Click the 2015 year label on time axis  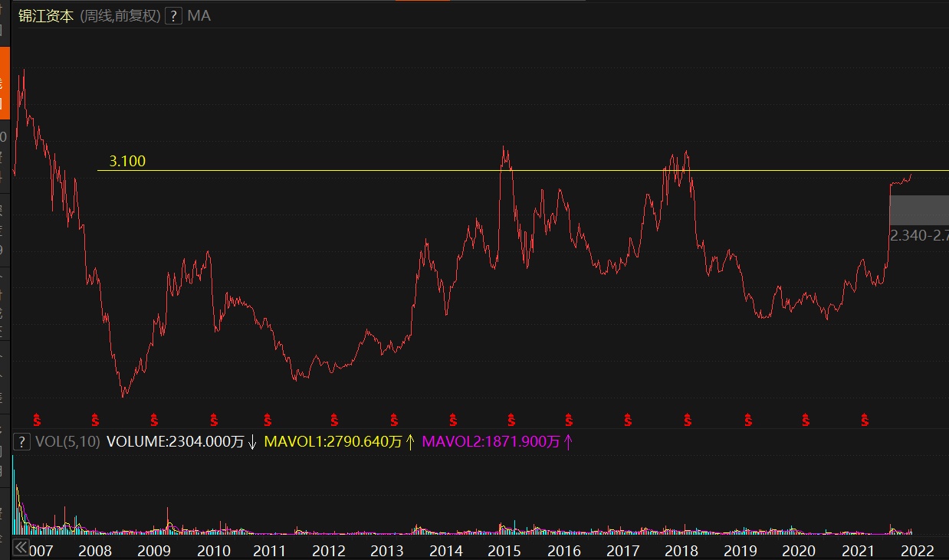(504, 550)
